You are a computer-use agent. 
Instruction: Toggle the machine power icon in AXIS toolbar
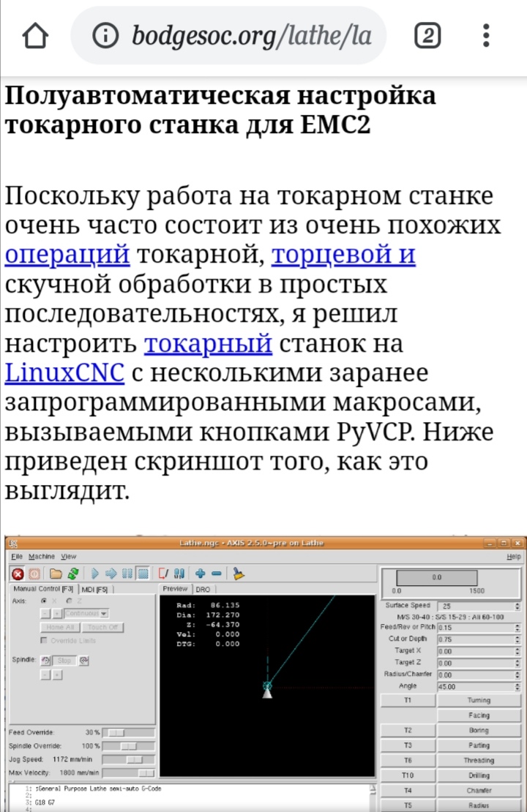coord(34,574)
